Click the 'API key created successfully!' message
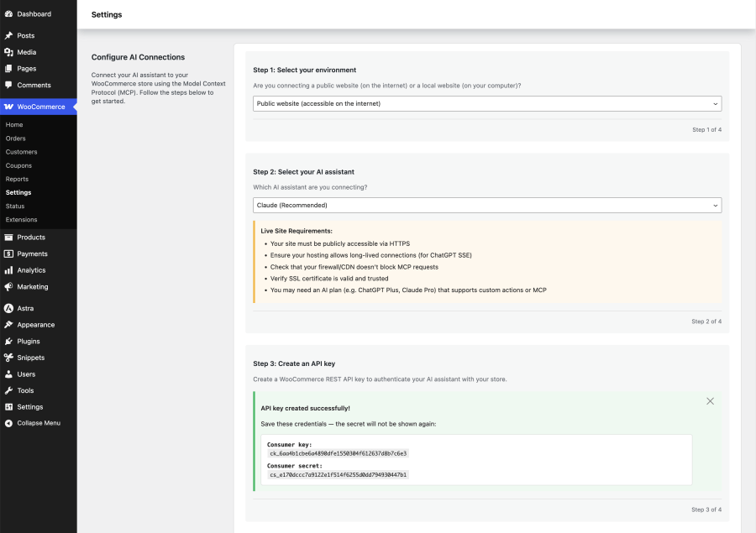Viewport: 756px width, 533px height. (x=305, y=408)
